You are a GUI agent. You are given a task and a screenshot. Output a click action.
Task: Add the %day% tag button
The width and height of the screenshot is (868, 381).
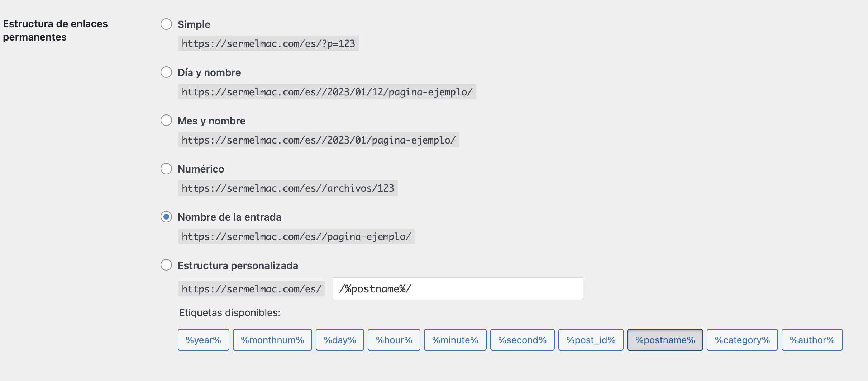(340, 340)
